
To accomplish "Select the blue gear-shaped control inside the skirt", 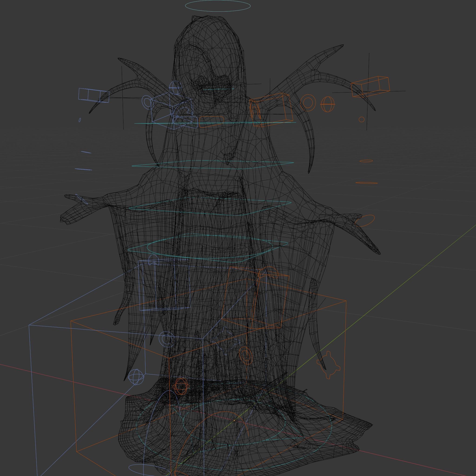I will (x=226, y=341).
